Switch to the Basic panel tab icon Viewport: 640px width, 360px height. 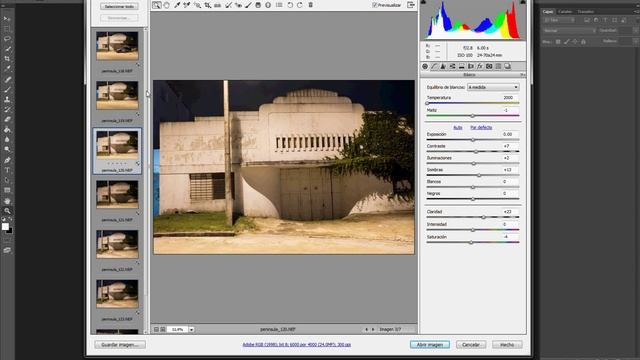(x=425, y=66)
